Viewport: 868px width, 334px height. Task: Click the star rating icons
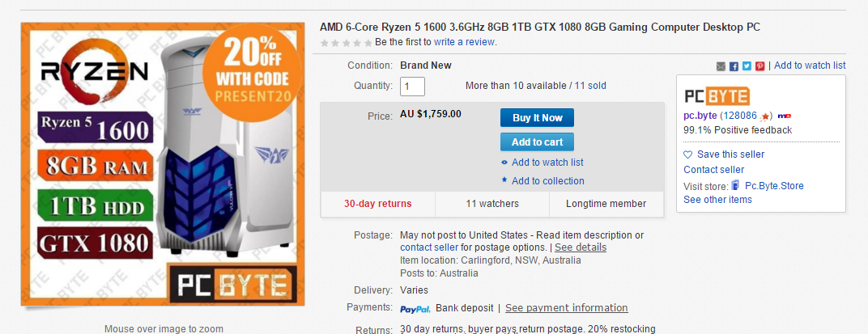(347, 43)
